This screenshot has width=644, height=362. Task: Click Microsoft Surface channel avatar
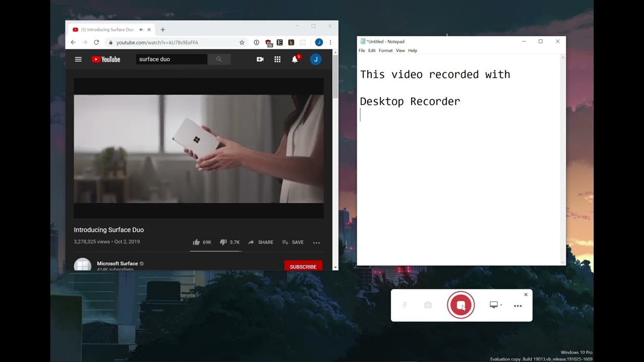(x=83, y=265)
